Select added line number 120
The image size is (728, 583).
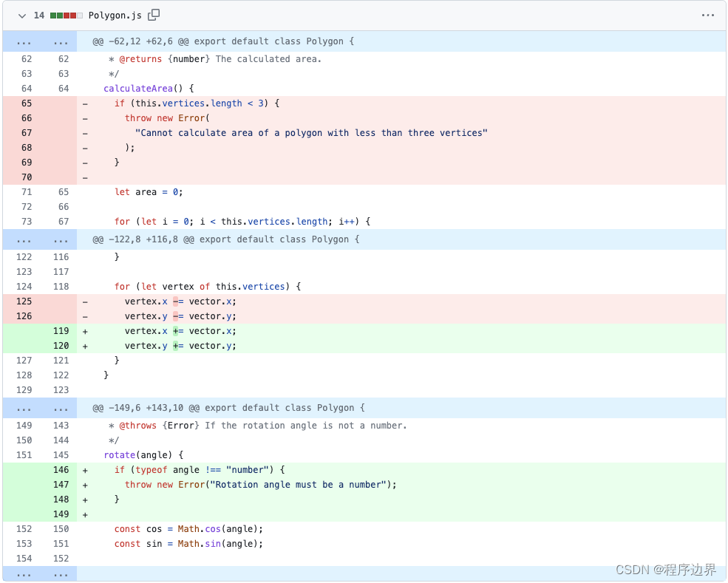(61, 347)
